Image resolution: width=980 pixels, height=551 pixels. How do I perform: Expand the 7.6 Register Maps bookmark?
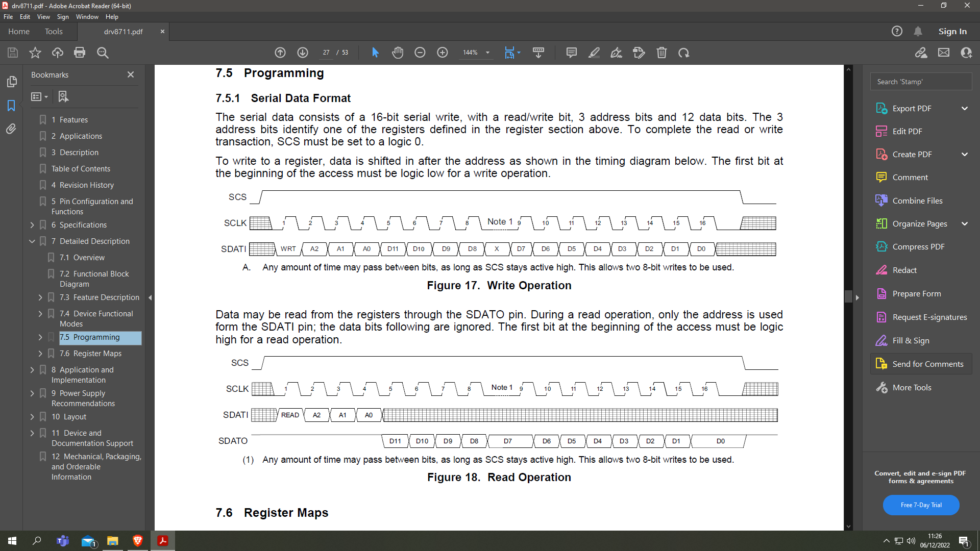[x=40, y=354]
